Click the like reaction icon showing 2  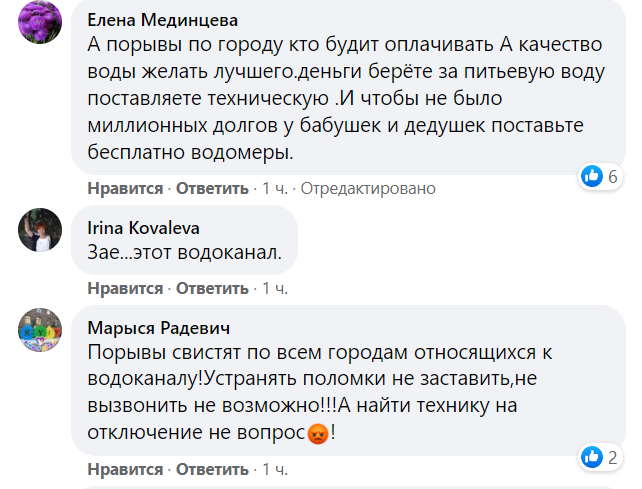pos(592,458)
